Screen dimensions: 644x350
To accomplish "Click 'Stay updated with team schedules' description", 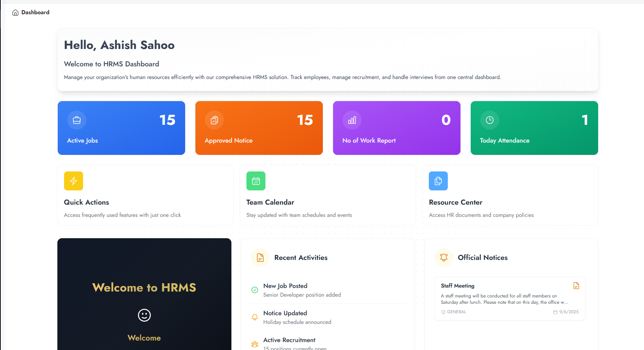I will tap(299, 215).
